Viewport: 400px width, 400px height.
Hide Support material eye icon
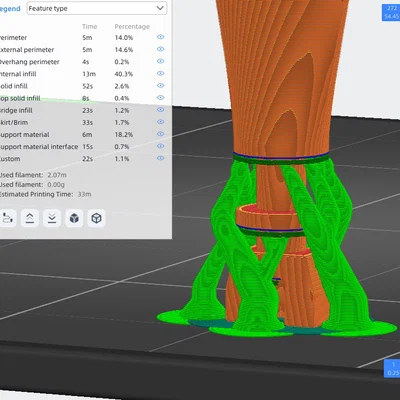point(161,134)
